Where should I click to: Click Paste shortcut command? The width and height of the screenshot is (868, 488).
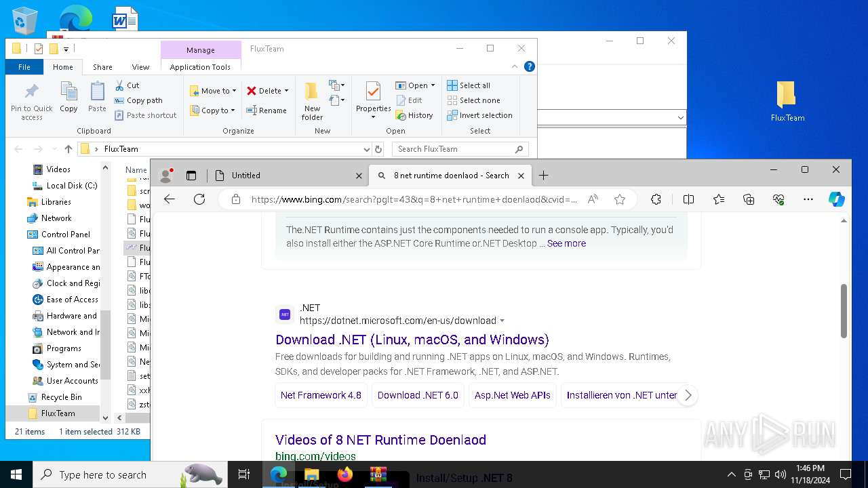(x=145, y=115)
